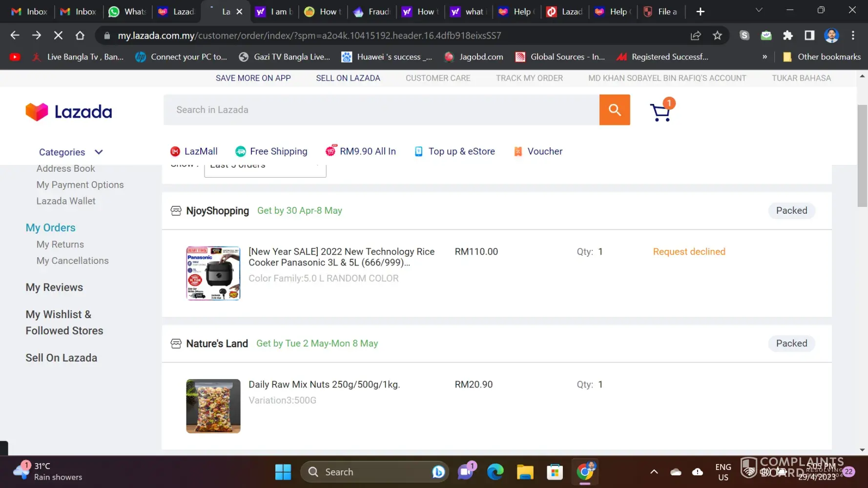Open CUSTOMER CARE
868x488 pixels.
438,78
